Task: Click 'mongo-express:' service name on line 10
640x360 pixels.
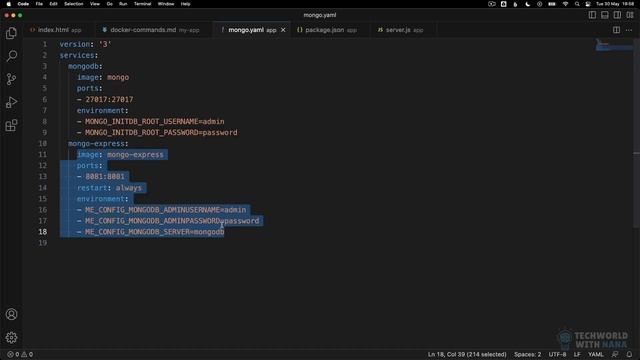Action: coord(98,144)
